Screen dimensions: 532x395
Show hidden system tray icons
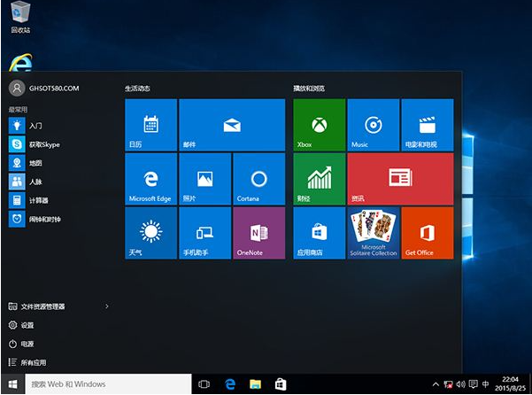click(x=436, y=384)
